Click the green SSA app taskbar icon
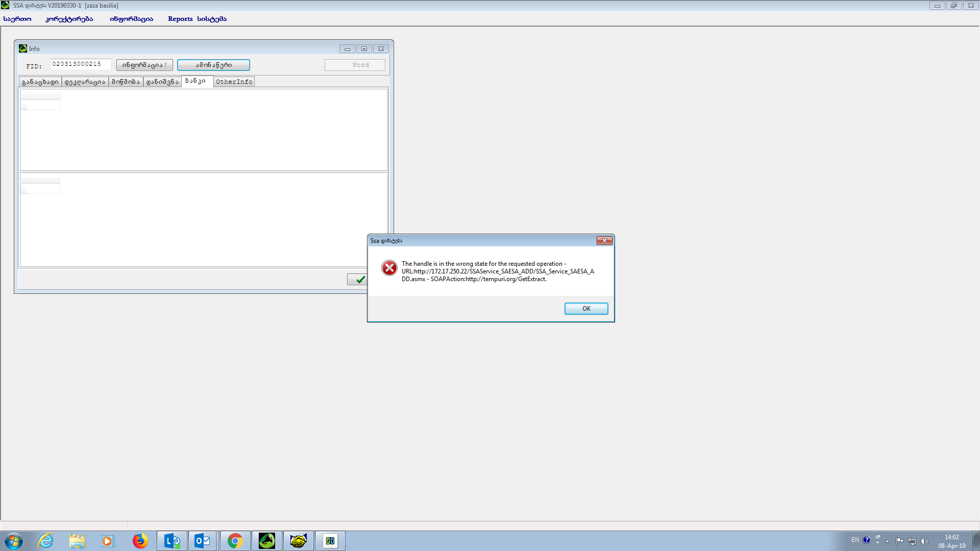 coord(266,541)
